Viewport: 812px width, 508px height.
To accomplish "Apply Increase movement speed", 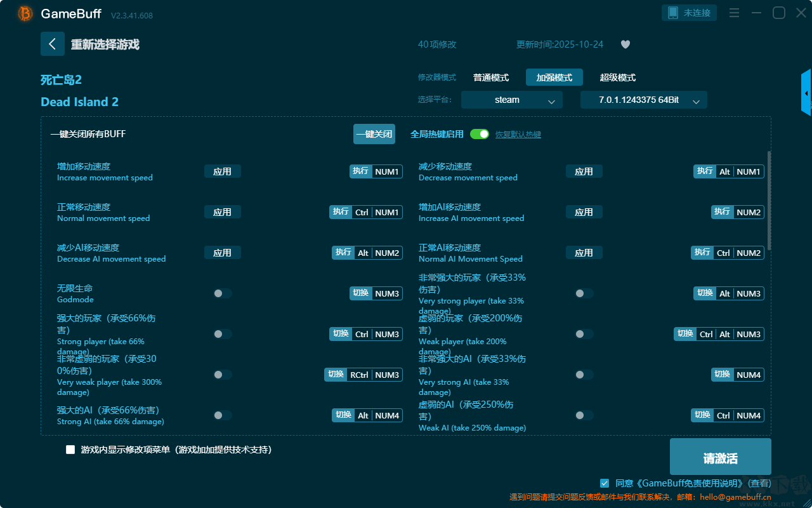I will [223, 171].
